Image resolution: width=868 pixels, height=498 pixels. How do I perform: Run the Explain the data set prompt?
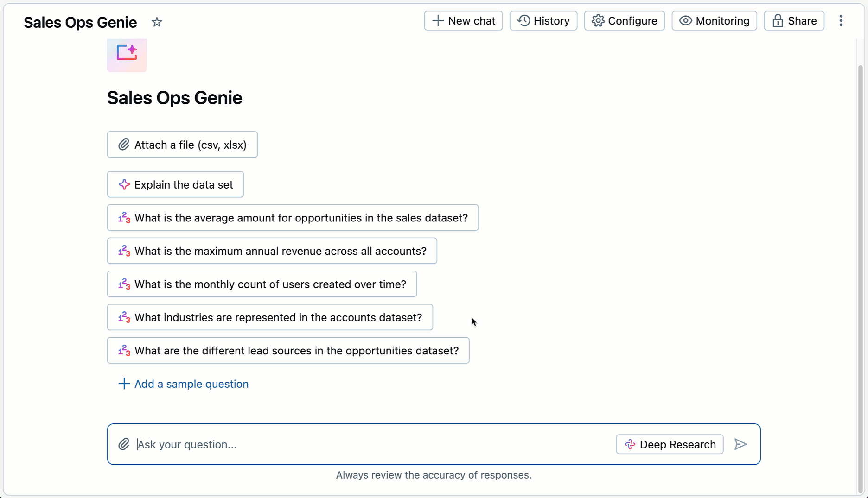pos(175,184)
